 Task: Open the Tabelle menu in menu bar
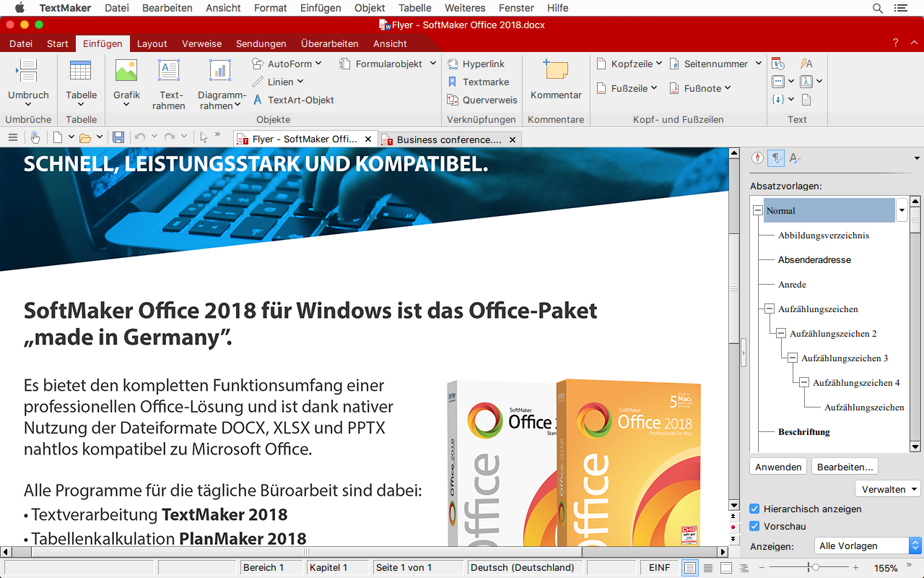[415, 8]
